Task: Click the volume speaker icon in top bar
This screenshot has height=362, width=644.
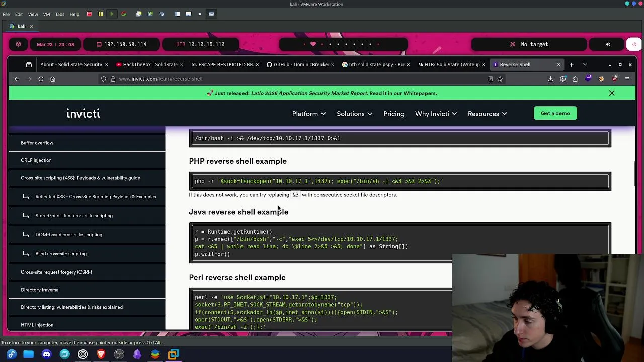Action: 608,44
